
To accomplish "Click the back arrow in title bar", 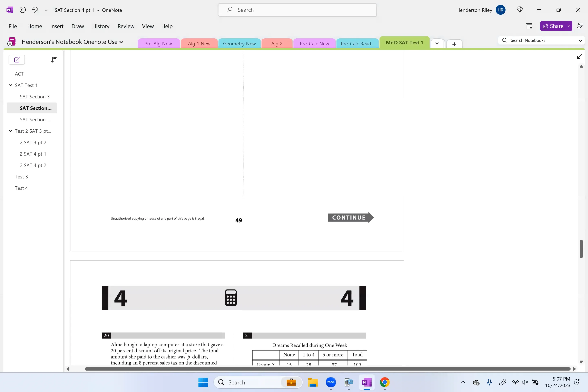I will [x=22, y=10].
